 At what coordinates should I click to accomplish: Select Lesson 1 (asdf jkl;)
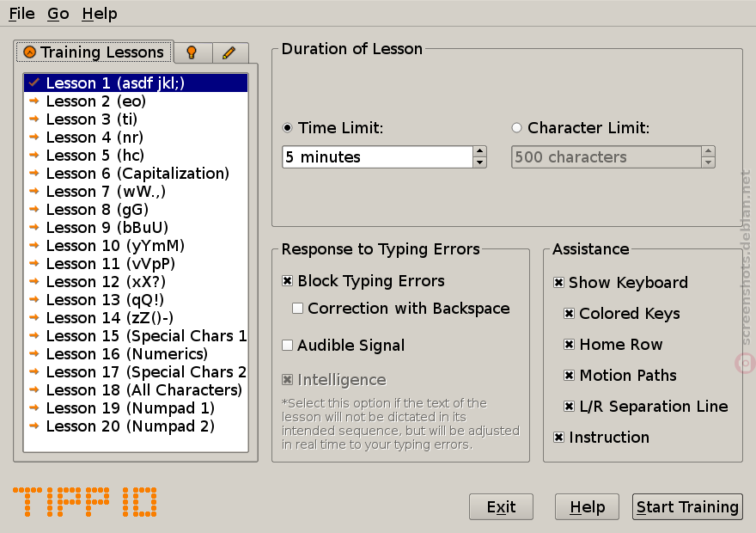136,83
